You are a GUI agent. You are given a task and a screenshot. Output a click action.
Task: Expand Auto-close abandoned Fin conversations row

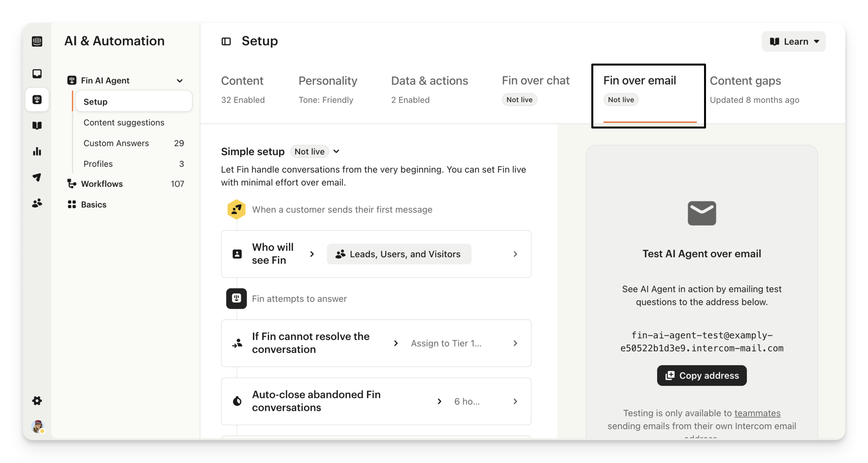point(515,401)
